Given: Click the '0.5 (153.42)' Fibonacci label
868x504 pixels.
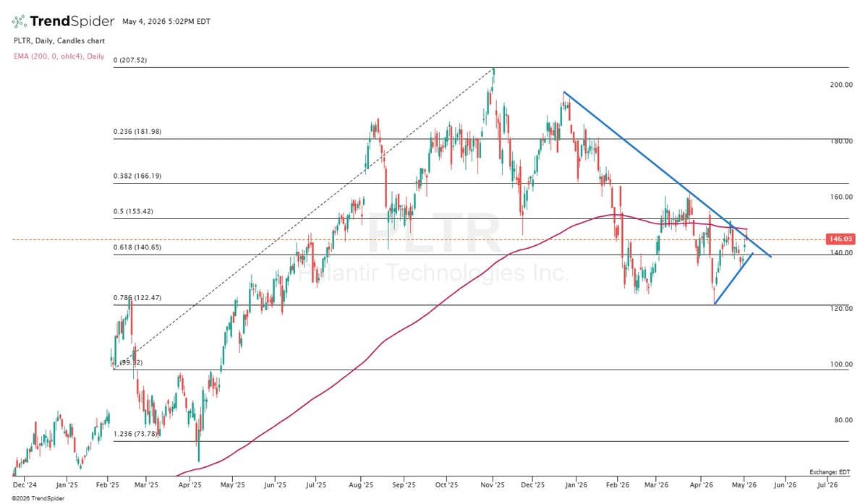Looking at the screenshot, I should pos(134,211).
